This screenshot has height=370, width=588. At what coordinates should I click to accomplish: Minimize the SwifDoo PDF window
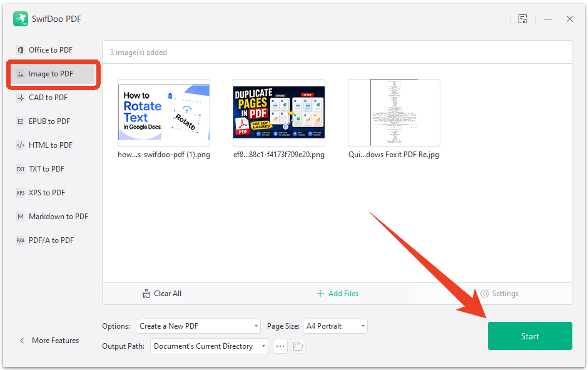pyautogui.click(x=548, y=19)
